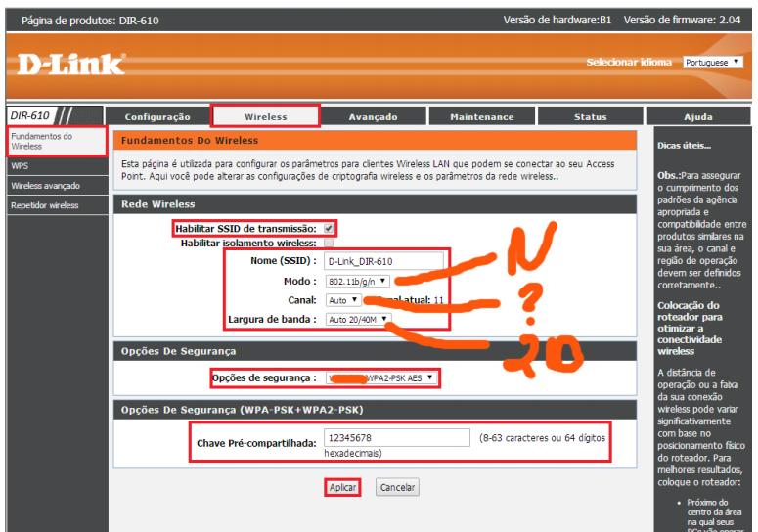758x532 pixels.
Task: Click the 'Rede Wireless' section header
Action: coord(158,204)
